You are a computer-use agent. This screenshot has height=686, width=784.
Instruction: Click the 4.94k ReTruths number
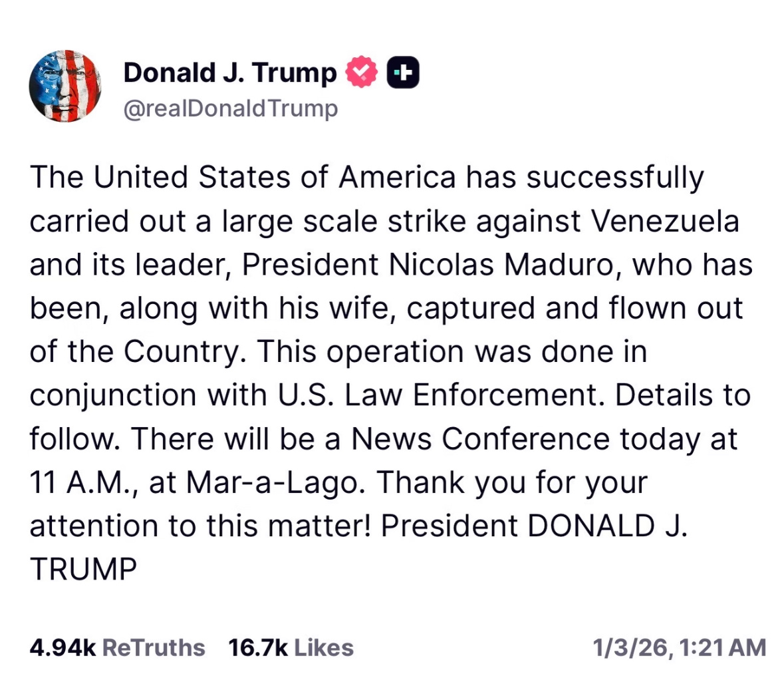(x=63, y=647)
